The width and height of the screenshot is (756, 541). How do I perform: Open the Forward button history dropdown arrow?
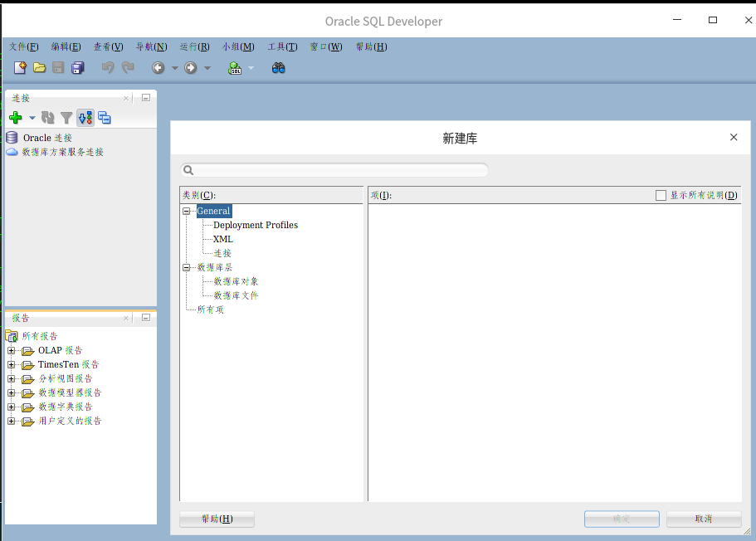[207, 68]
